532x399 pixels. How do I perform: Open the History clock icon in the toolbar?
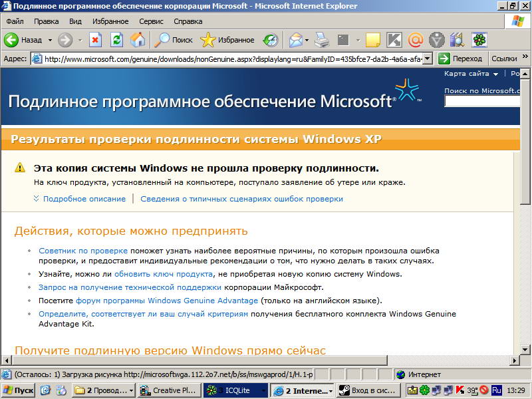click(x=271, y=40)
